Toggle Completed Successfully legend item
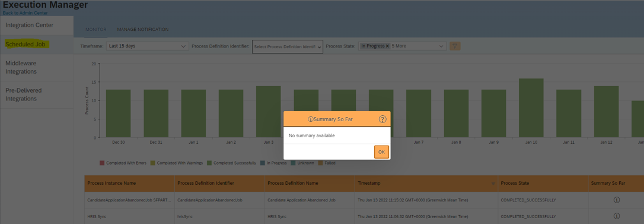Viewport: 644px width, 224px height. click(232, 163)
